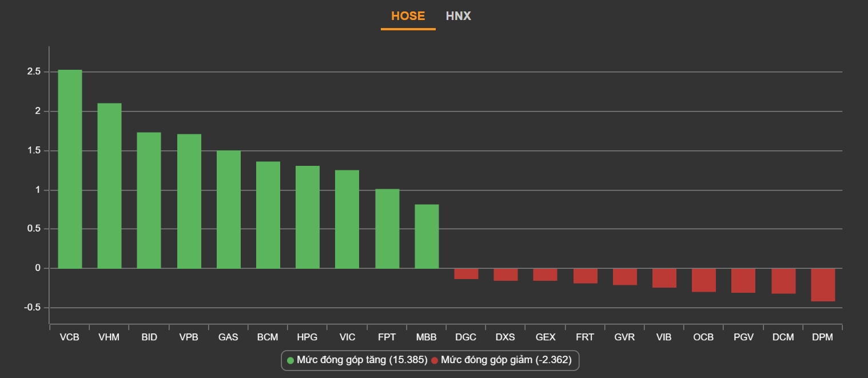Click the BCM bar

268,215
